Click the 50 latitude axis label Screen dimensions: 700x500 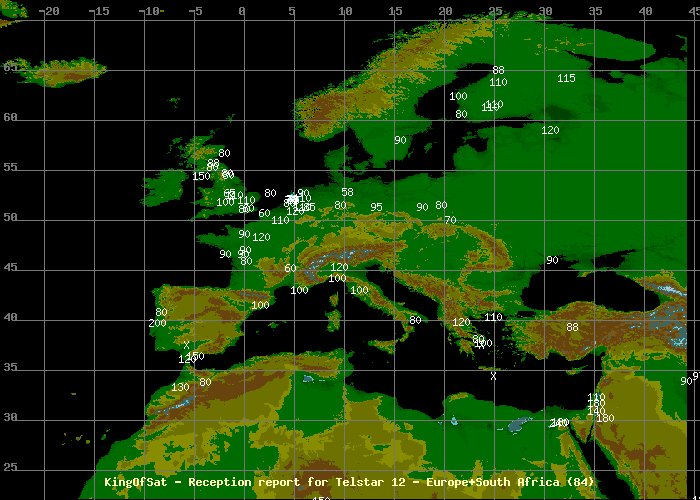click(x=10, y=217)
